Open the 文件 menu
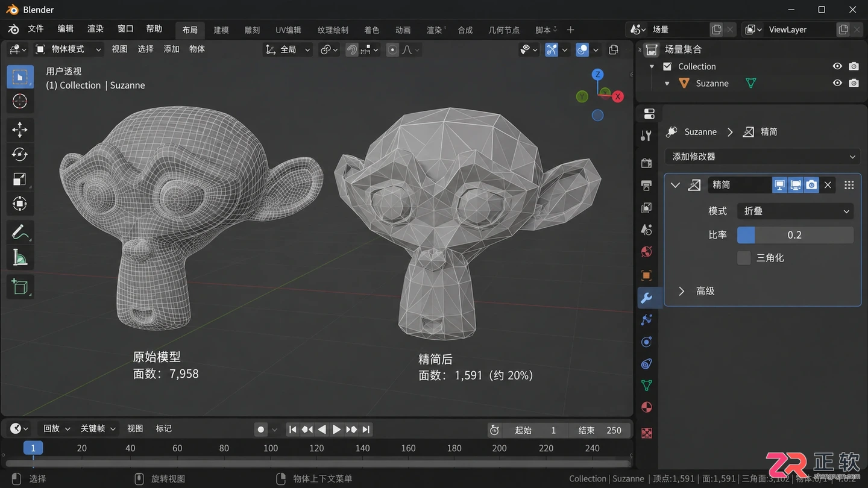Screen dimensions: 868x488 [36, 29]
